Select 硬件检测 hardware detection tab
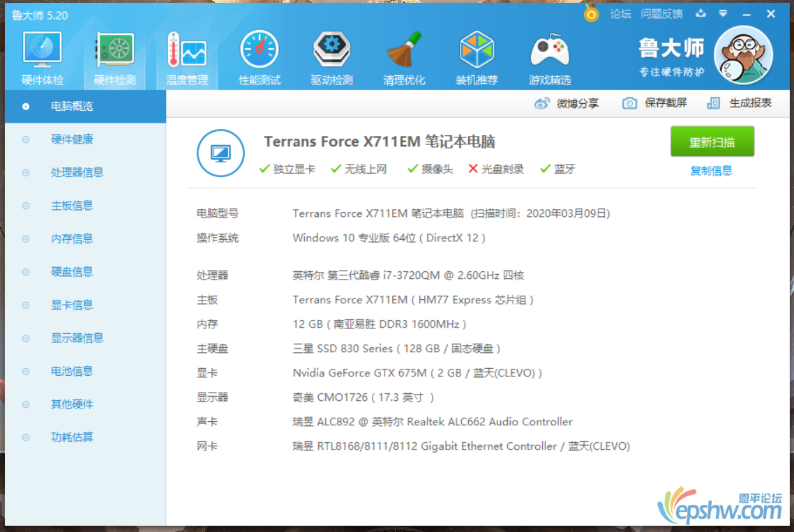 click(114, 58)
